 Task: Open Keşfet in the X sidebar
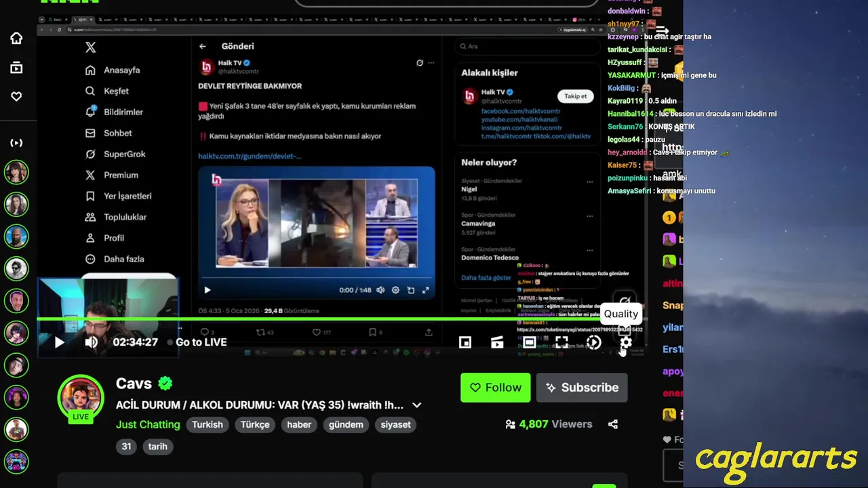pos(107,91)
